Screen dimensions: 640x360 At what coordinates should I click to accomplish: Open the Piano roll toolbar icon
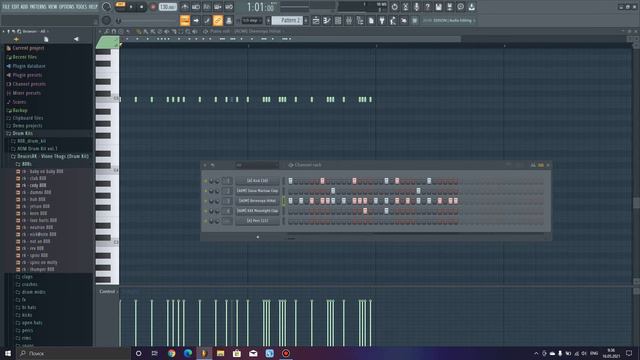click(x=327, y=20)
